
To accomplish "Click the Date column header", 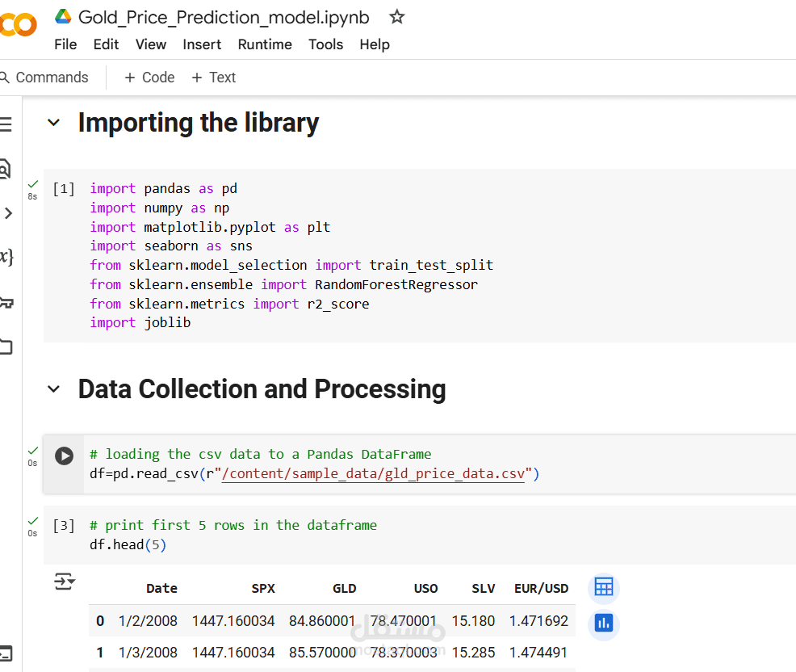I will 162,588.
